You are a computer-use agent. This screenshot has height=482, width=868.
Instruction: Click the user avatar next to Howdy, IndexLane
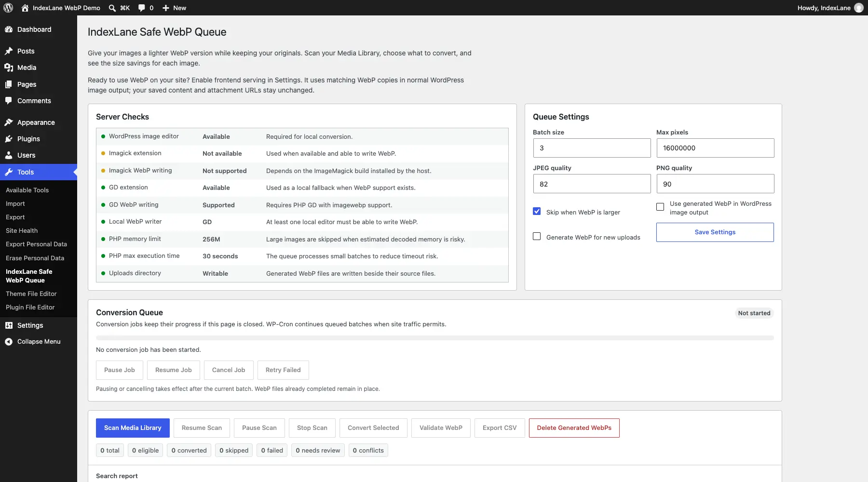pos(859,8)
